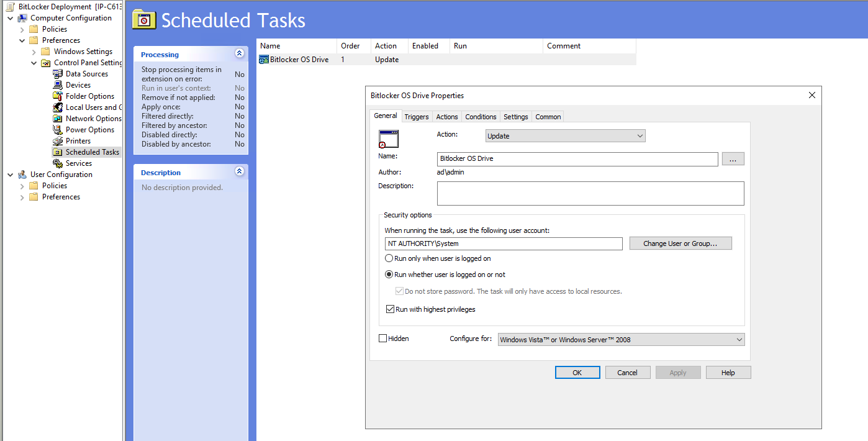Open the Action dropdown showing Update

[565, 135]
